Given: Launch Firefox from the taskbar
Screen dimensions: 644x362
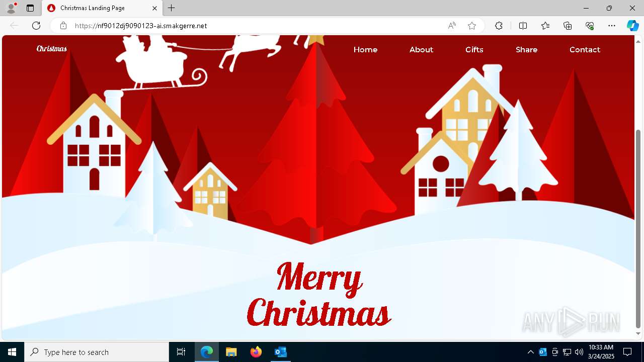Looking at the screenshot, I should coord(256,352).
